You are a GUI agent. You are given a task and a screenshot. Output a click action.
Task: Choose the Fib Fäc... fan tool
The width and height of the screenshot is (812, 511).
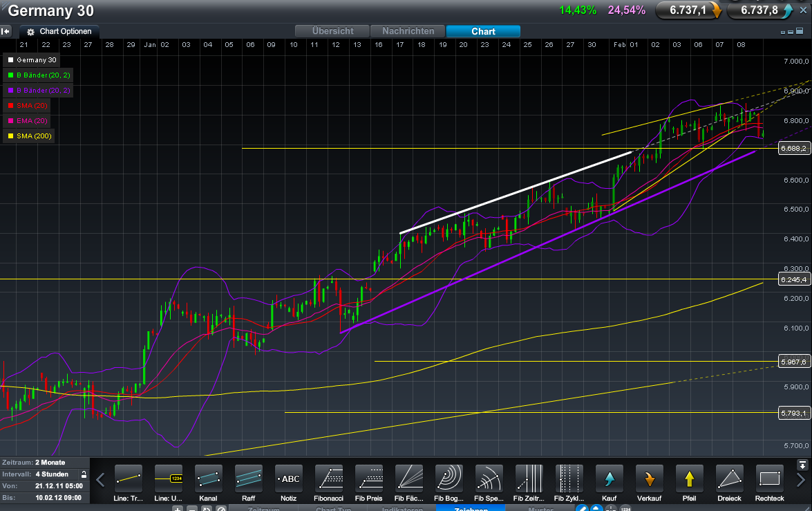(x=409, y=479)
